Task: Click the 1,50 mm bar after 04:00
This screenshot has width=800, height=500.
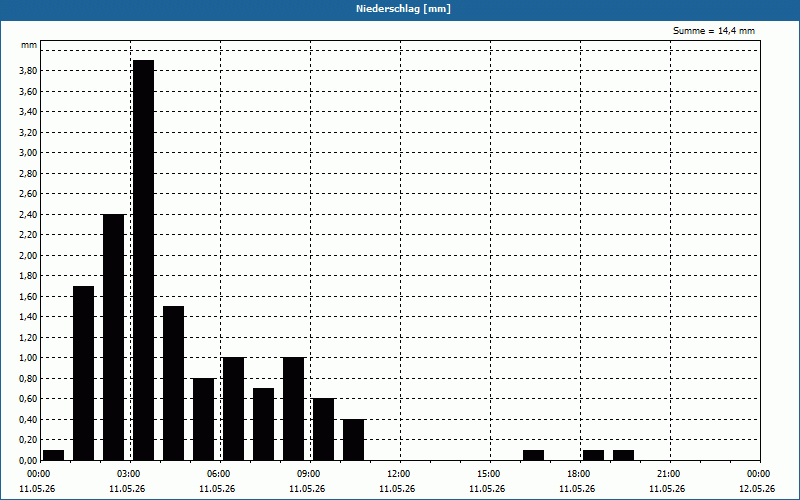Action: [x=173, y=383]
